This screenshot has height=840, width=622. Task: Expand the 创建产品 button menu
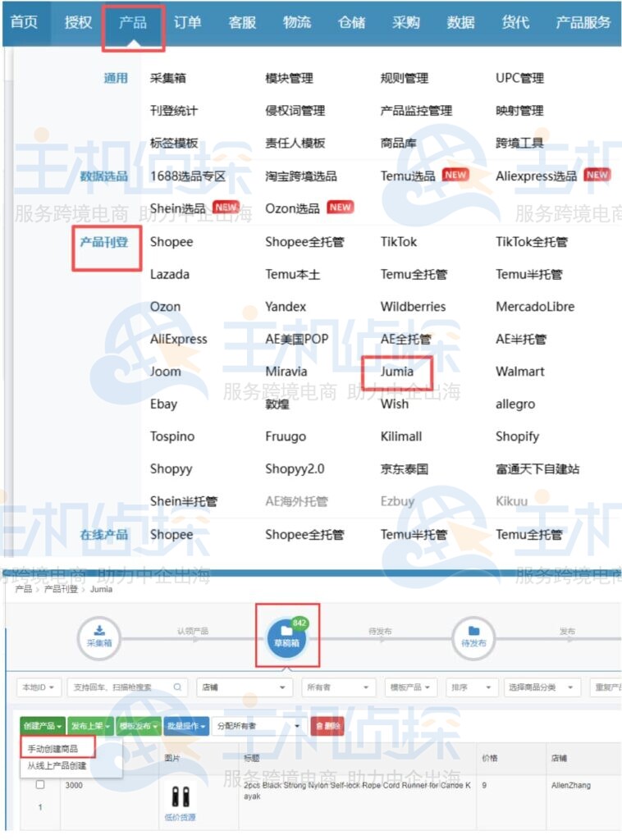tap(43, 726)
